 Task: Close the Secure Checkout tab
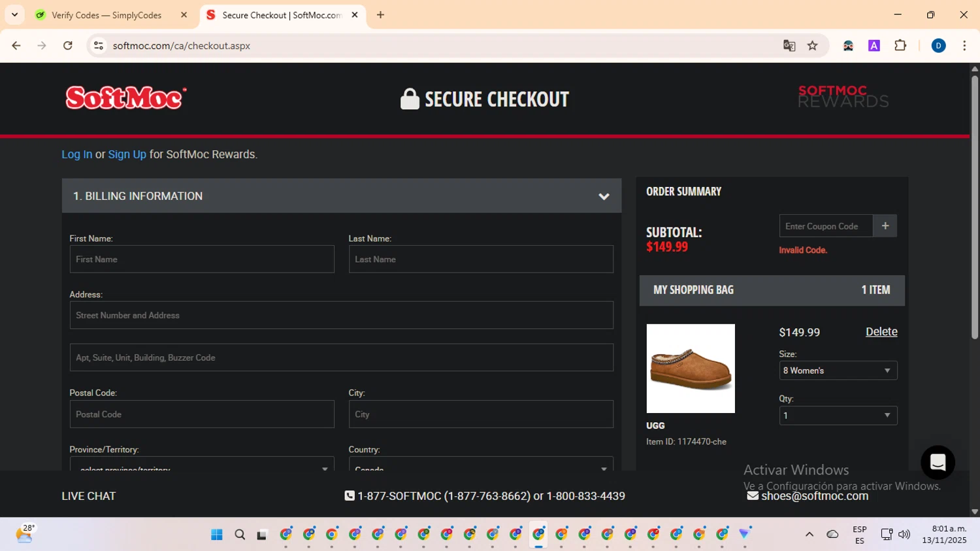tap(355, 15)
